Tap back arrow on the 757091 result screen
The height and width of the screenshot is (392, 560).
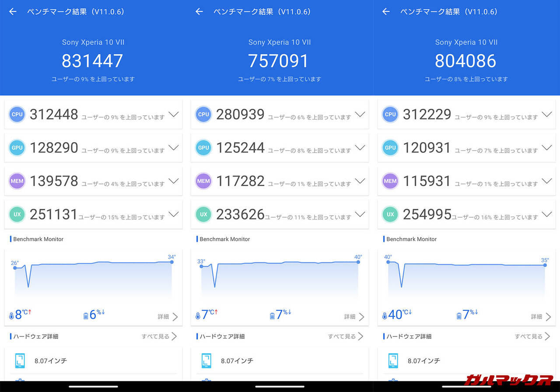(199, 12)
